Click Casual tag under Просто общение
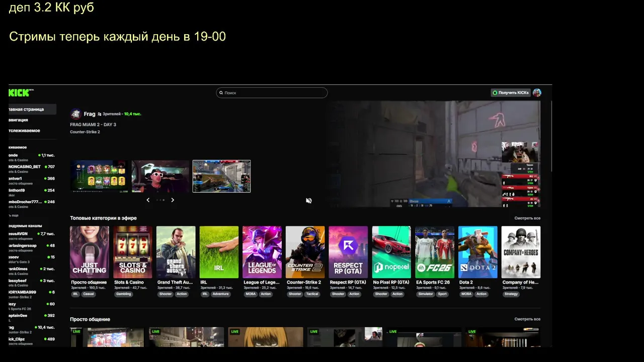 coord(89,294)
